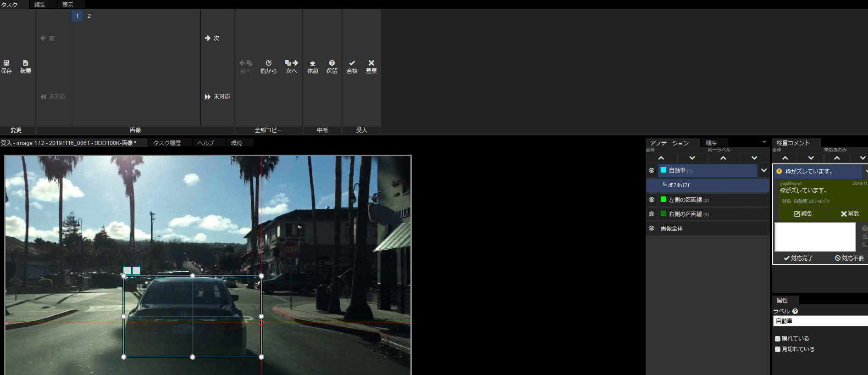This screenshot has height=375, width=868.
Task: Go to next image 次
Action: coord(212,38)
